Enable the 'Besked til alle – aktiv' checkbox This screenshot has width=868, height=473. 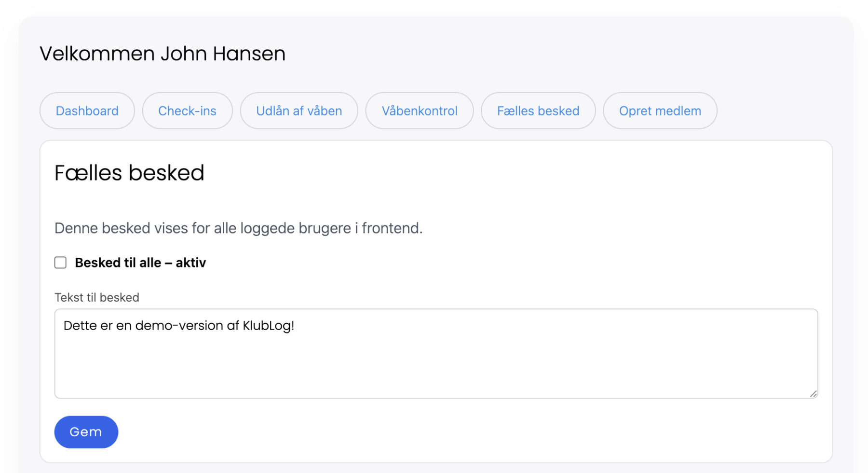point(60,263)
